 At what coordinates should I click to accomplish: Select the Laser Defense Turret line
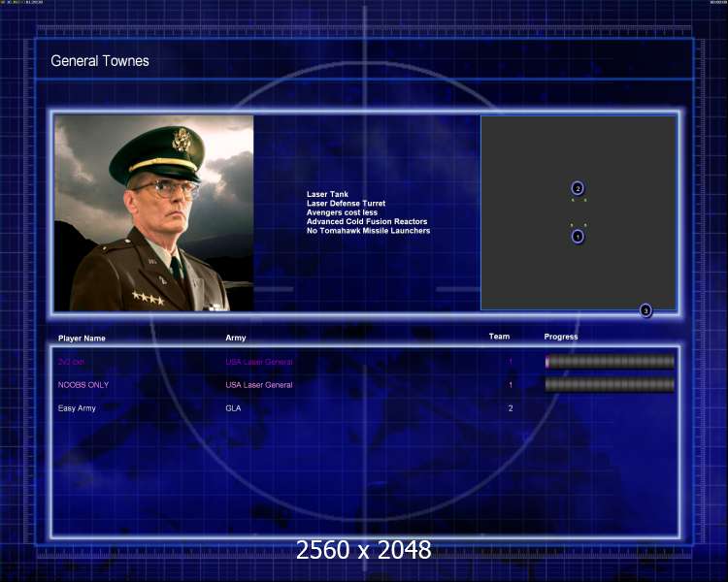[x=346, y=204]
